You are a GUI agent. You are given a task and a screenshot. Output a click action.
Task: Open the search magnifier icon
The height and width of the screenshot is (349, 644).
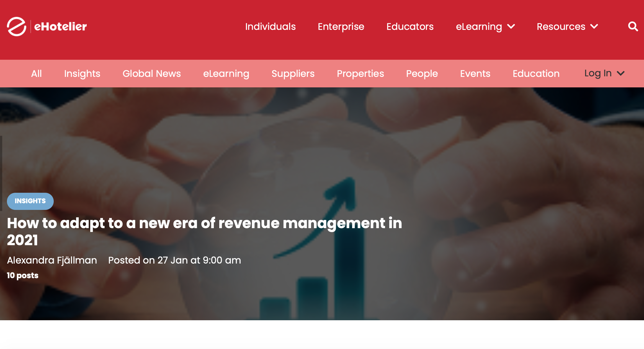633,27
